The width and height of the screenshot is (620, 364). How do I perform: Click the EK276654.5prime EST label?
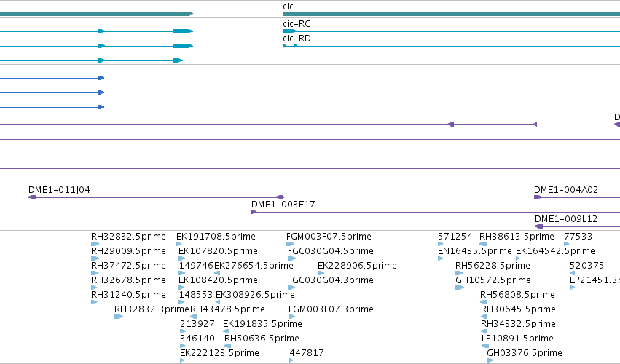click(x=254, y=266)
